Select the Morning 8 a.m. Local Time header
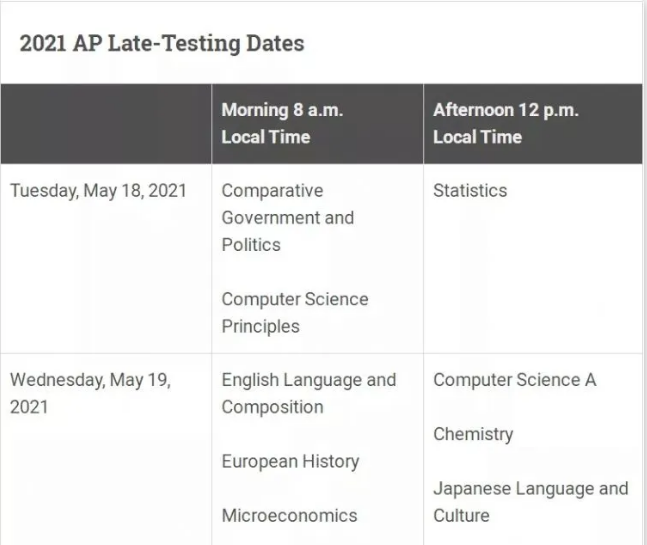 282,123
